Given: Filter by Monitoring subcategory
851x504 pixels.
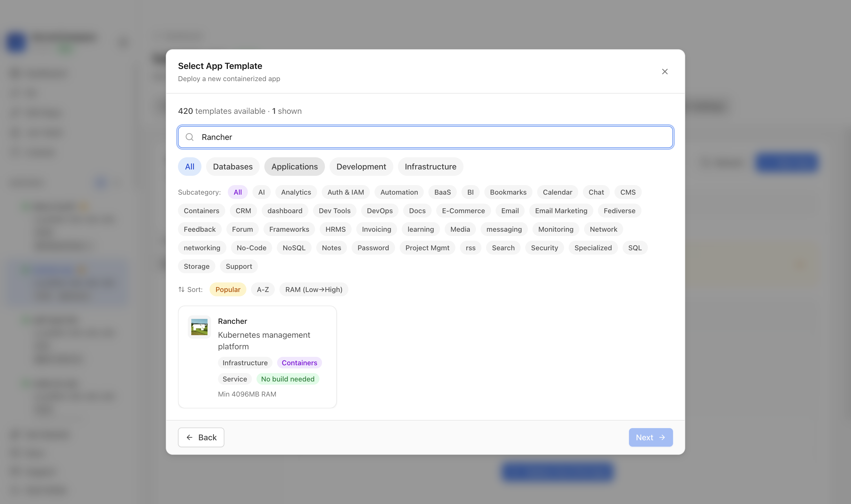Looking at the screenshot, I should tap(556, 229).
